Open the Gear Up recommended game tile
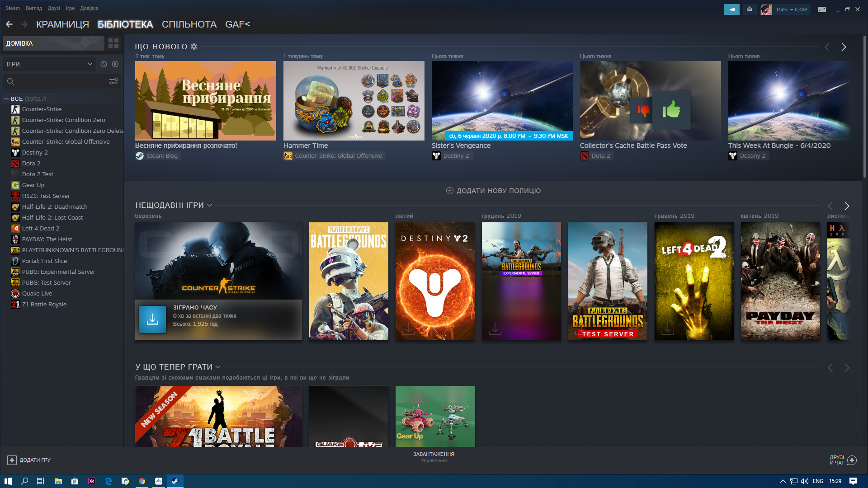 point(435,416)
